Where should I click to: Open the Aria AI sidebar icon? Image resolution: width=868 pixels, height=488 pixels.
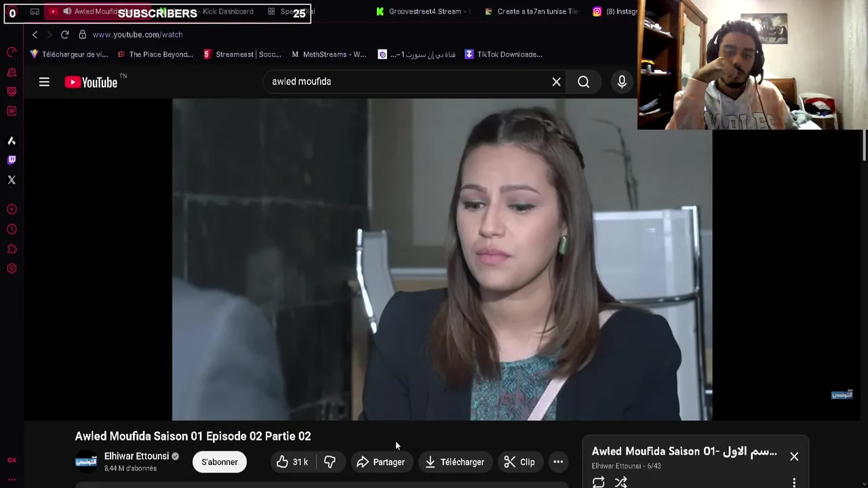tap(12, 140)
